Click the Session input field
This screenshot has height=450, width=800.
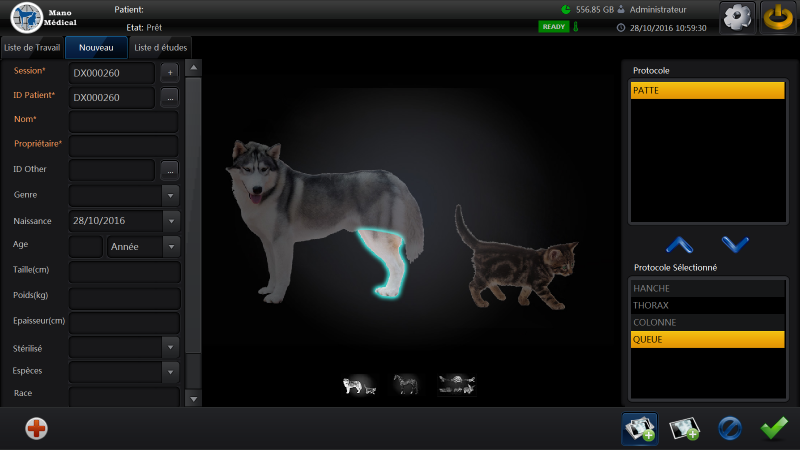click(112, 73)
